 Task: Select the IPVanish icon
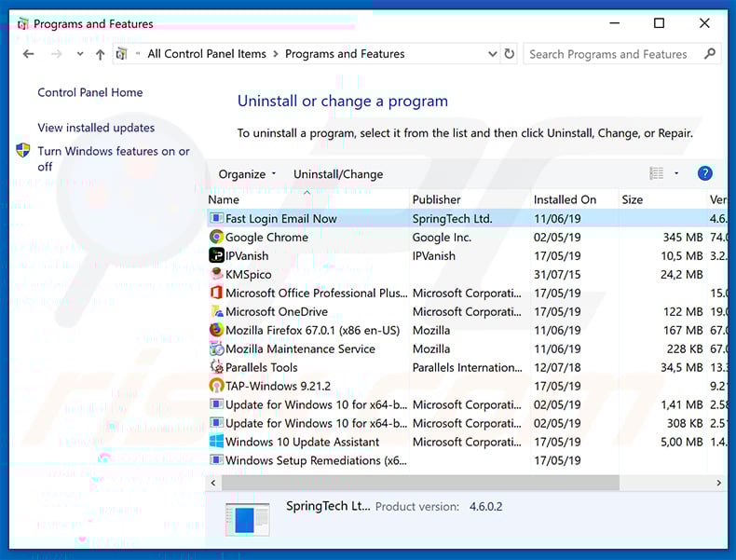pyautogui.click(x=216, y=255)
